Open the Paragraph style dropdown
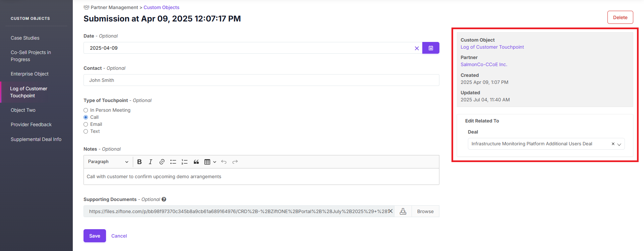 point(108,162)
